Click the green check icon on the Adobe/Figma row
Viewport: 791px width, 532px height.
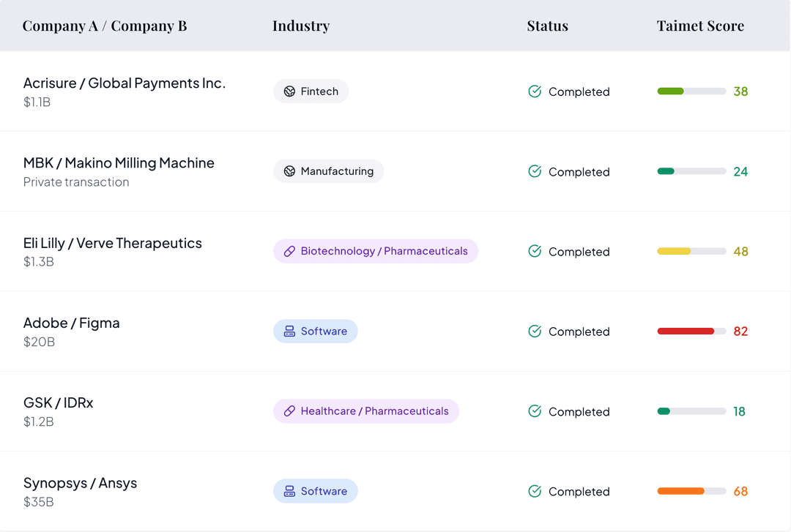point(534,331)
